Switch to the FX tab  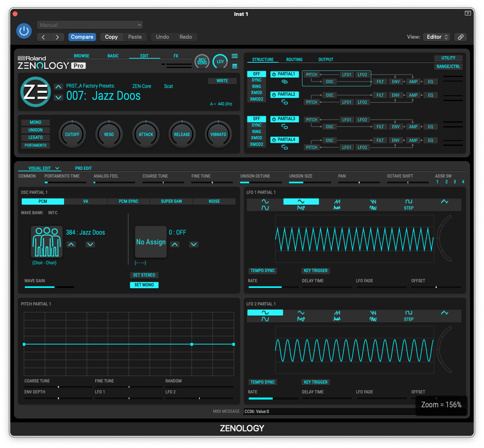(176, 56)
